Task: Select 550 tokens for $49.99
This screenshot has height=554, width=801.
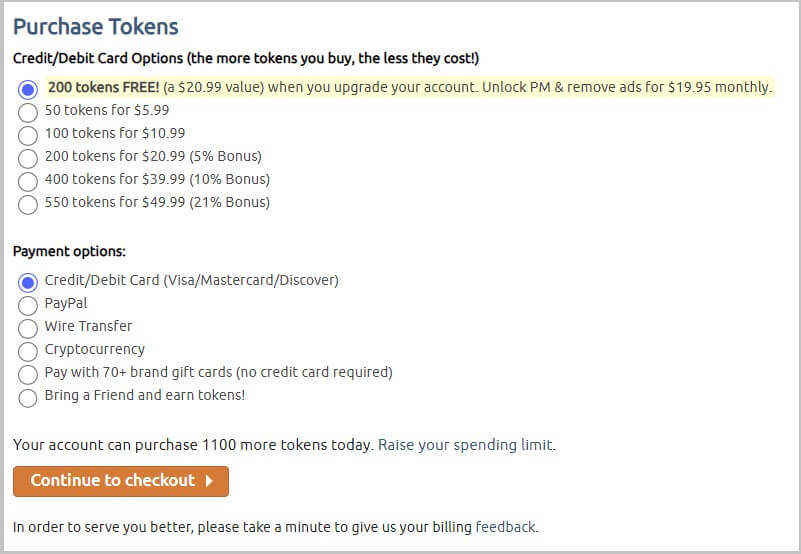Action: coord(28,204)
